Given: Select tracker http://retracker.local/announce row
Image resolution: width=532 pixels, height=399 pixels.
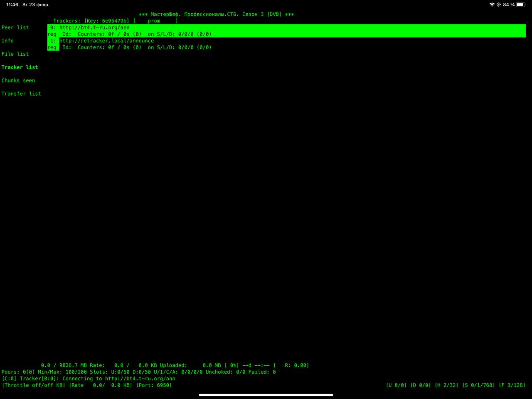Looking at the screenshot, I should pyautogui.click(x=286, y=44).
